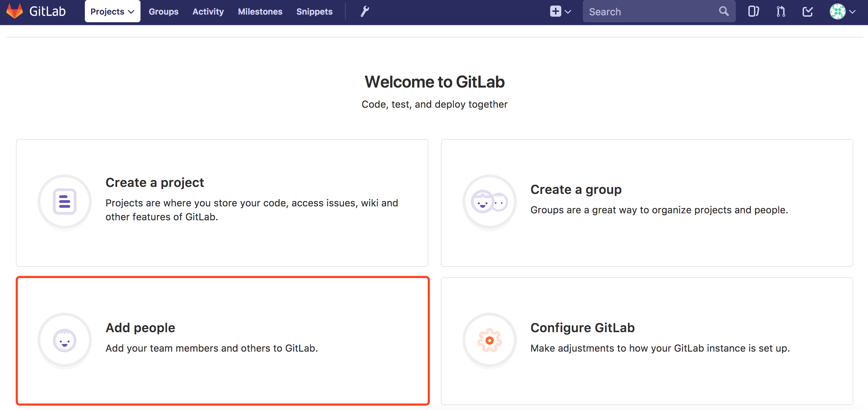Image resolution: width=868 pixels, height=410 pixels.
Task: Click the Create a project heading
Action: [155, 182]
